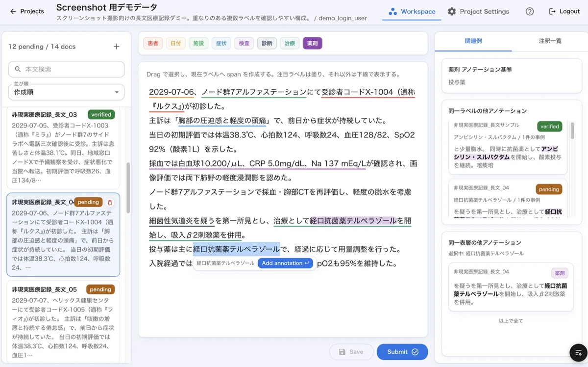Click the back arrow icon beside Projects
The image size is (588, 367).
pyautogui.click(x=13, y=11)
